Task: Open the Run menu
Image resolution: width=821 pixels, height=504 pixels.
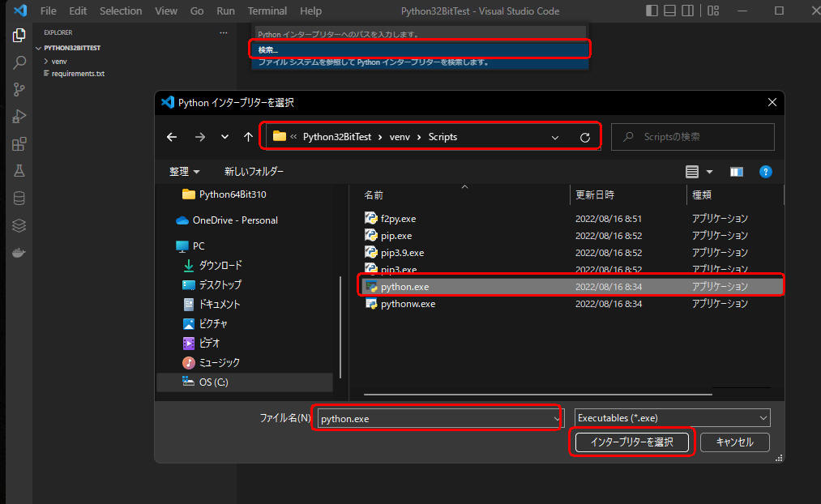Action: click(225, 11)
